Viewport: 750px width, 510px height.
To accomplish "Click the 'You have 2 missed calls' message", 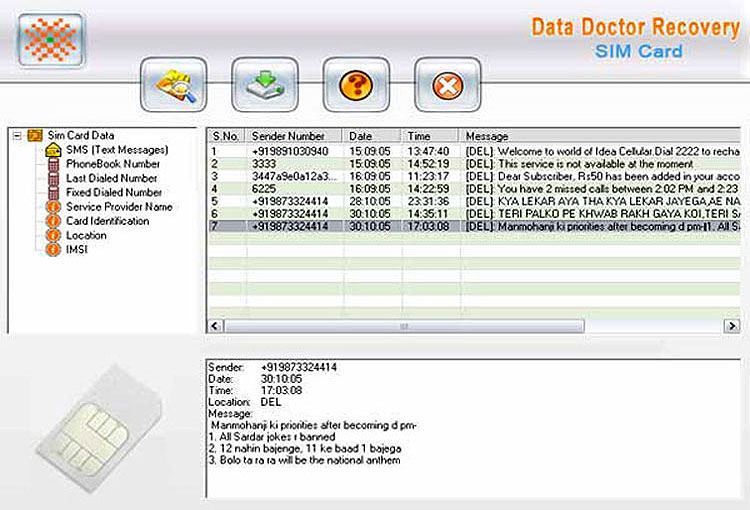I will tap(603, 189).
